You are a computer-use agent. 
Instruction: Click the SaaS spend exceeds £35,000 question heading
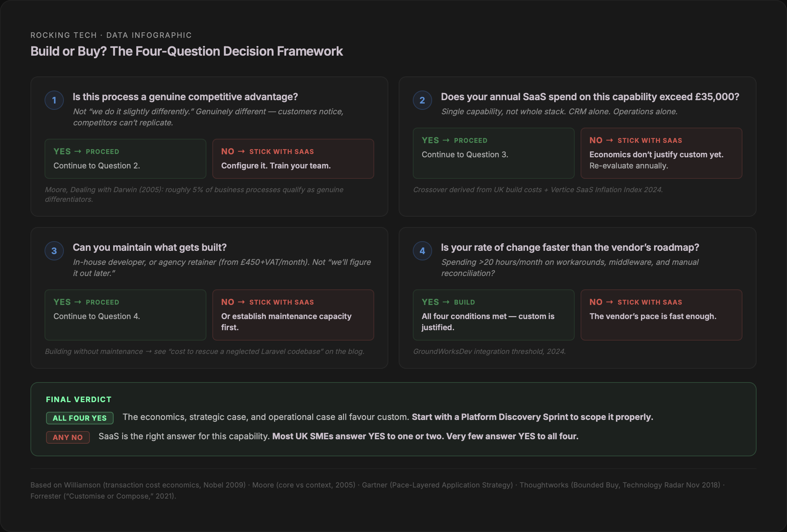tap(590, 97)
